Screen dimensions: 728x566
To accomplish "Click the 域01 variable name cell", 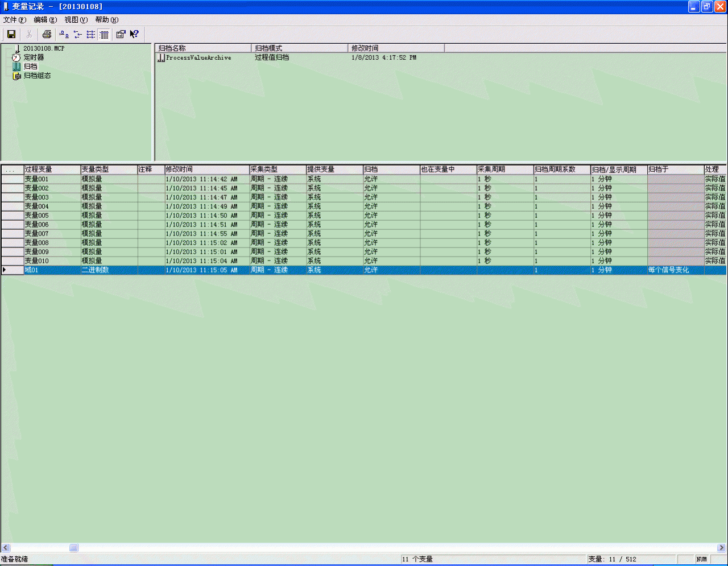I will pos(52,270).
